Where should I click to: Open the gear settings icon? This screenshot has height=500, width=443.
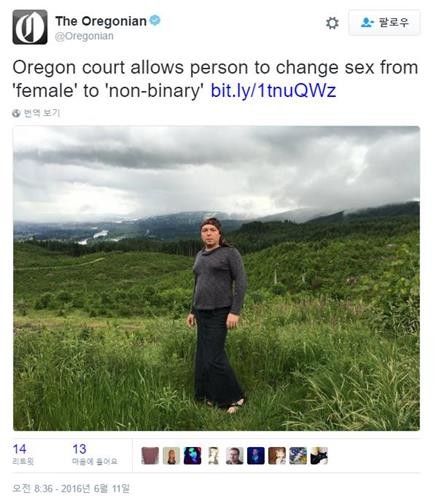[332, 23]
